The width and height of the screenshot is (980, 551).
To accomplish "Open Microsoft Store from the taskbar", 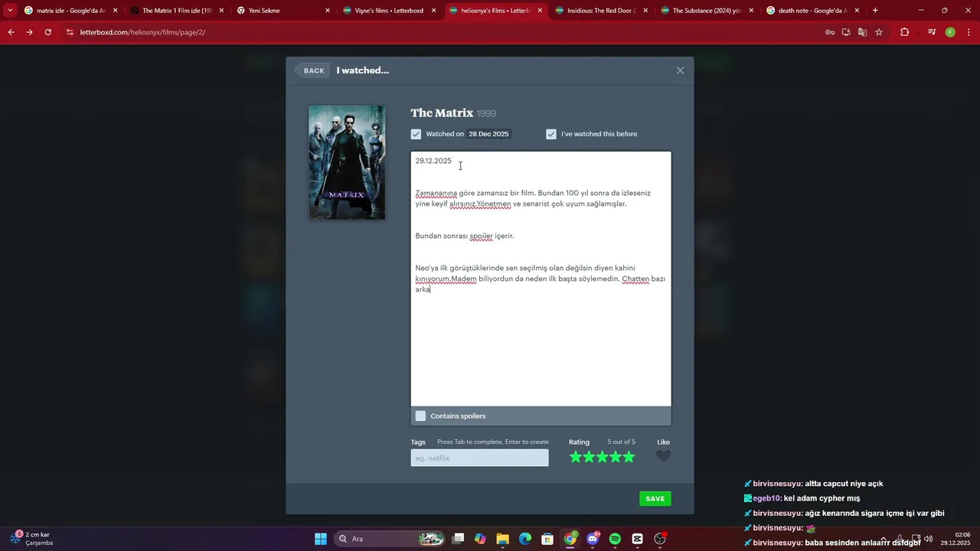I will (x=547, y=539).
